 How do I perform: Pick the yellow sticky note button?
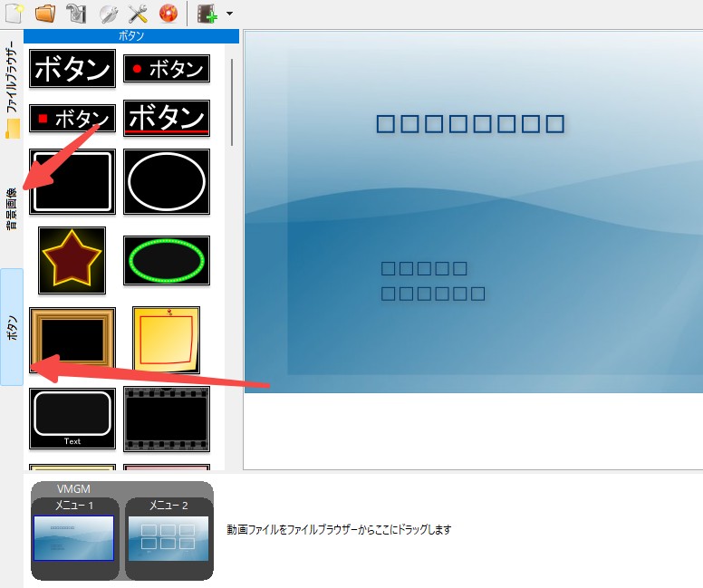[167, 340]
